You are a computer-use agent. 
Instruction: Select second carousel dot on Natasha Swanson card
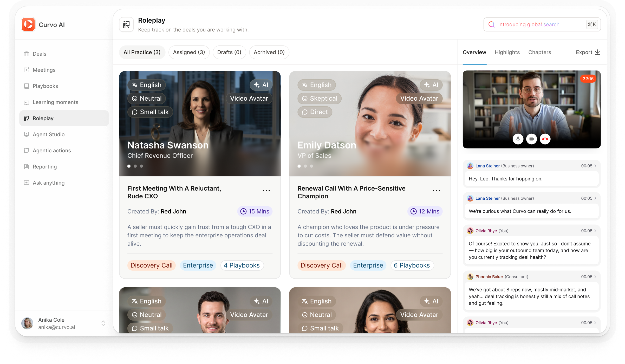pyautogui.click(x=135, y=166)
